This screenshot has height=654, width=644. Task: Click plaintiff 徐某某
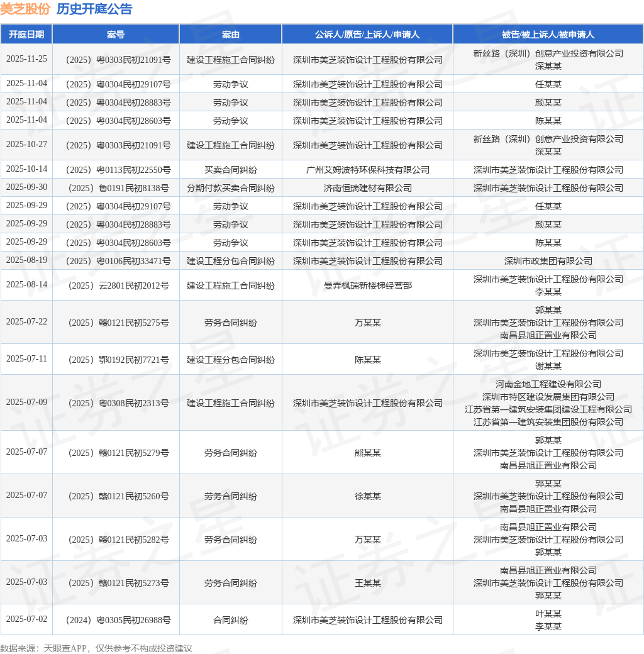pos(367,496)
